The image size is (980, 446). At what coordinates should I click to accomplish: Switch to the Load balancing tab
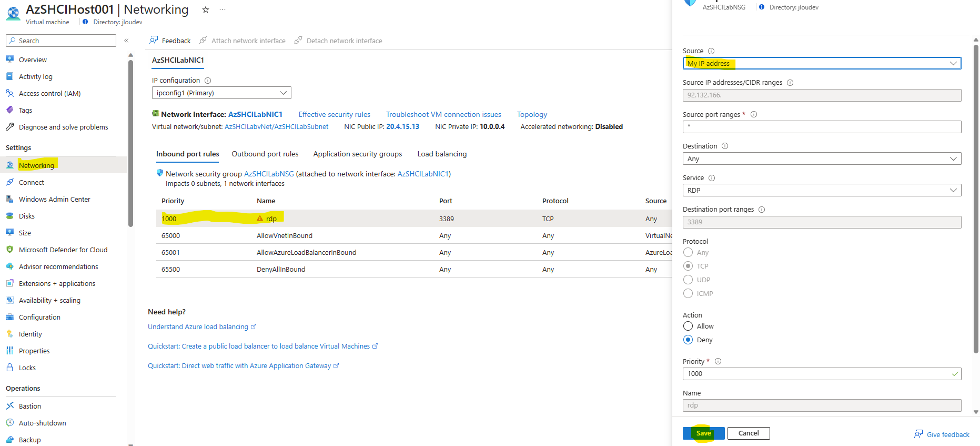tap(442, 154)
